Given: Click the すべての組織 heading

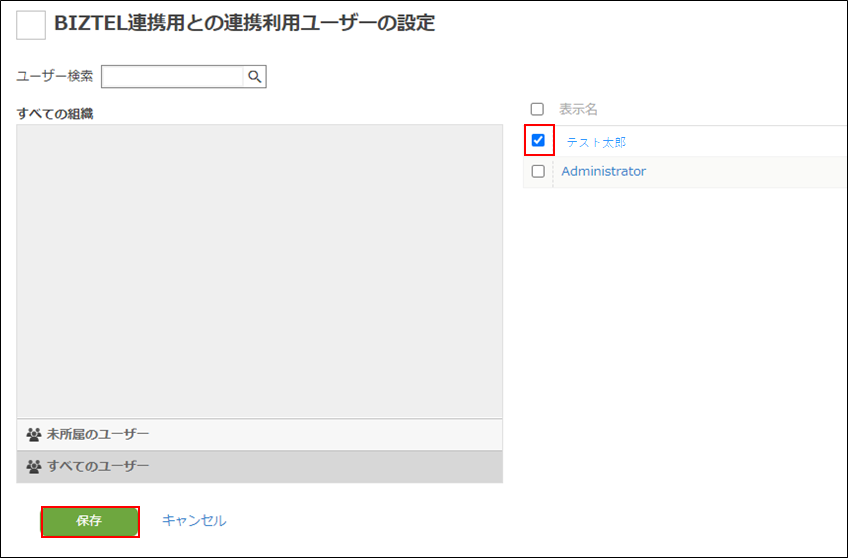Looking at the screenshot, I should tap(55, 114).
